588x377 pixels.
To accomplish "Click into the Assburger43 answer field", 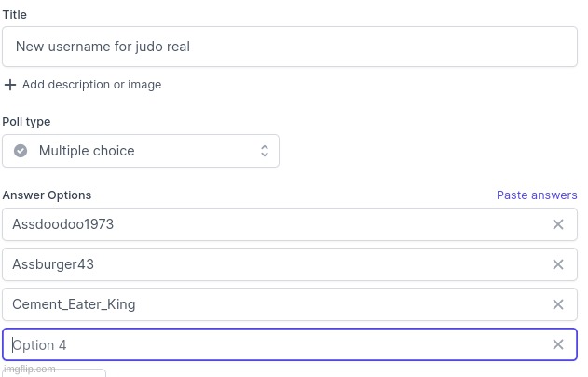I will tap(290, 264).
